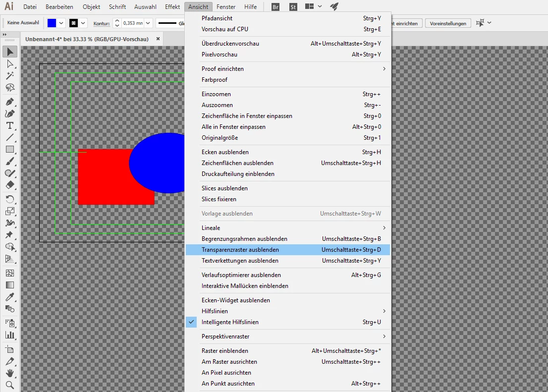Open the Schrift menu
The height and width of the screenshot is (392, 548).
pyautogui.click(x=117, y=6)
